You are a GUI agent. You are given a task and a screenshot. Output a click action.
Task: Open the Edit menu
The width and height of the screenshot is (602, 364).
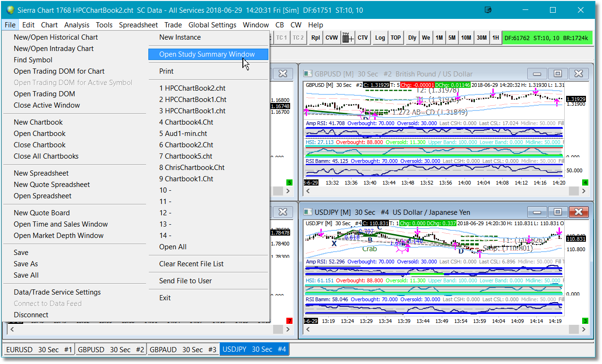coord(28,25)
